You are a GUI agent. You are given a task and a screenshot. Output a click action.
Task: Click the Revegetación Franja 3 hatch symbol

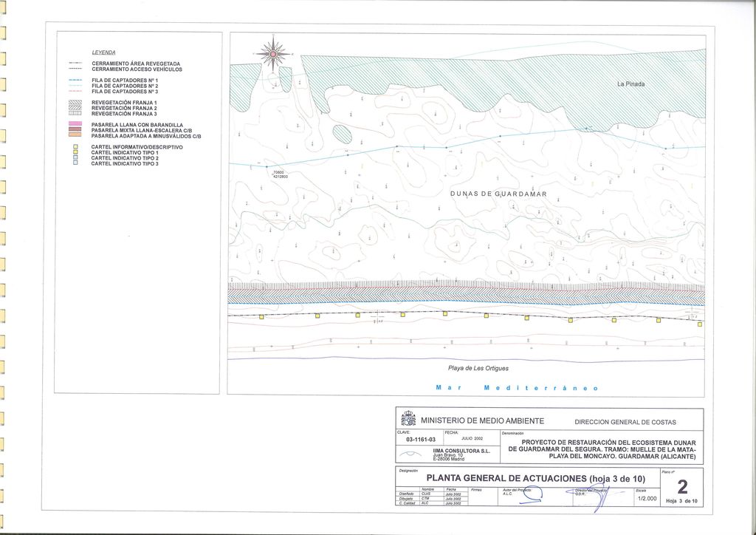[x=75, y=114]
